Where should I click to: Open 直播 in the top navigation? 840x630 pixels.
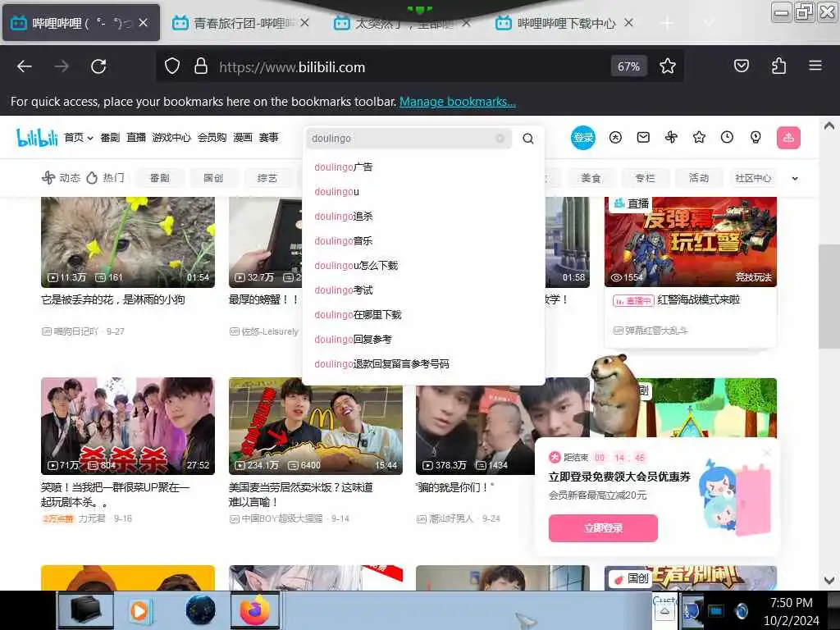(136, 138)
